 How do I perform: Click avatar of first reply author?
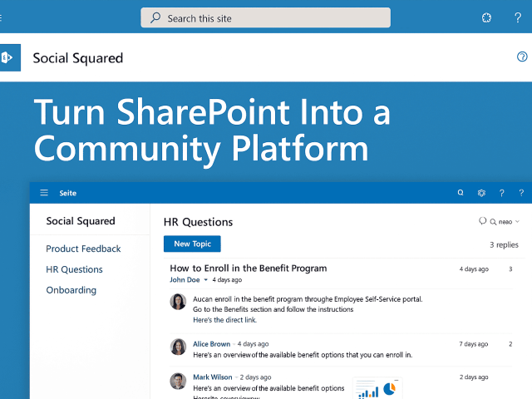point(178,302)
